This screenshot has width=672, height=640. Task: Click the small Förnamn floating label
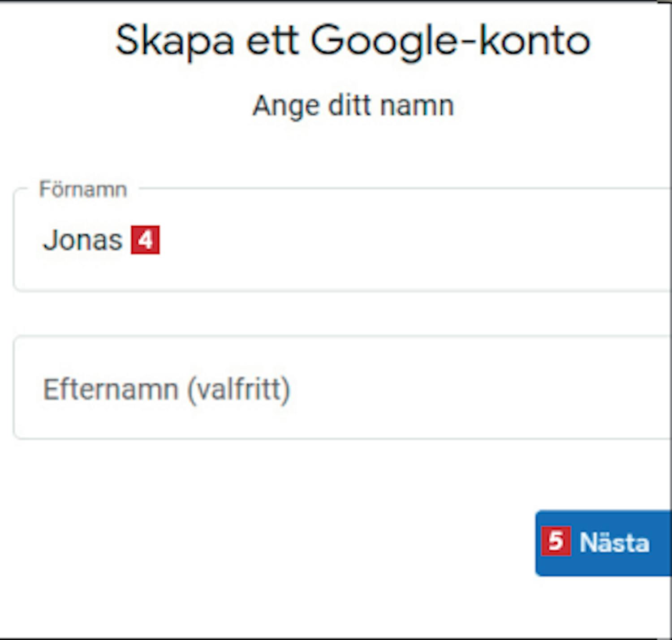click(83, 189)
